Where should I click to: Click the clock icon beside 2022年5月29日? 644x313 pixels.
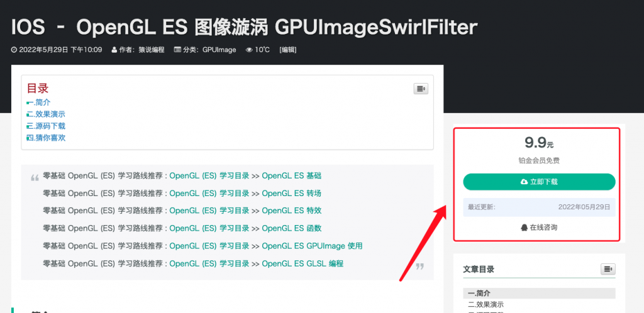pyautogui.click(x=14, y=50)
